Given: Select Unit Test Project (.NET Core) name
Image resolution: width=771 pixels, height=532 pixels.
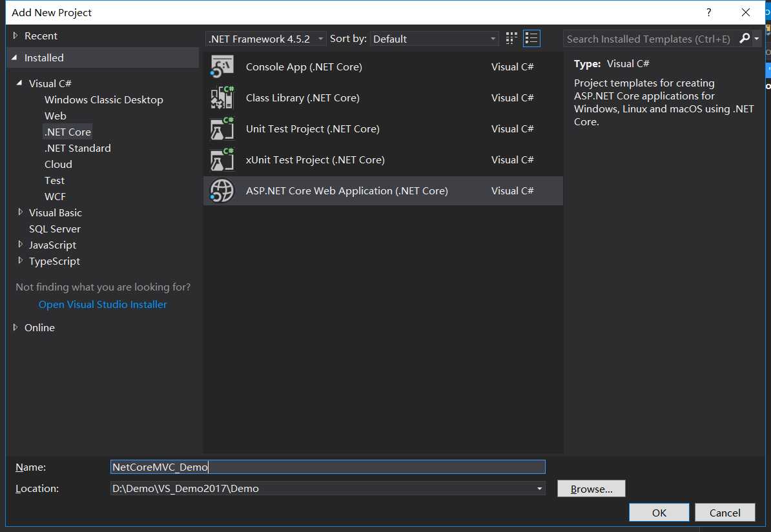Looking at the screenshot, I should [x=313, y=129].
